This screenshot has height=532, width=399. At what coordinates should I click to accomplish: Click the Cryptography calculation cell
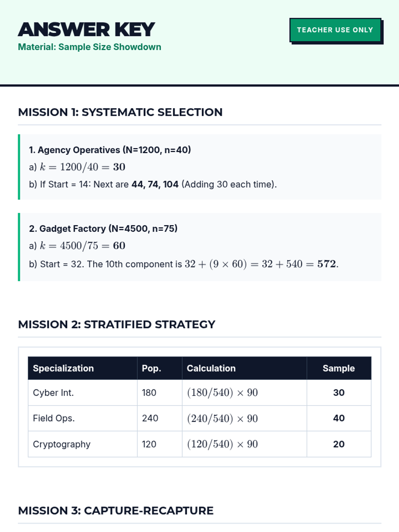pos(222,444)
